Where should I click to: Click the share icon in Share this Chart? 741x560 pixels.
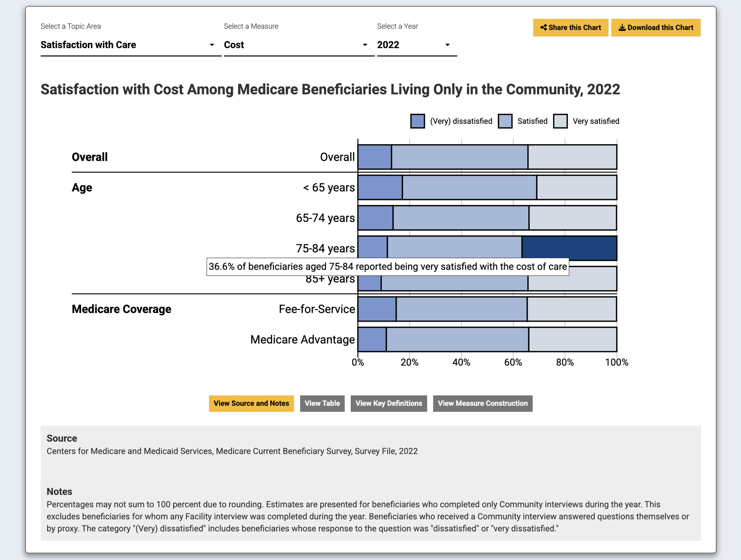click(544, 28)
